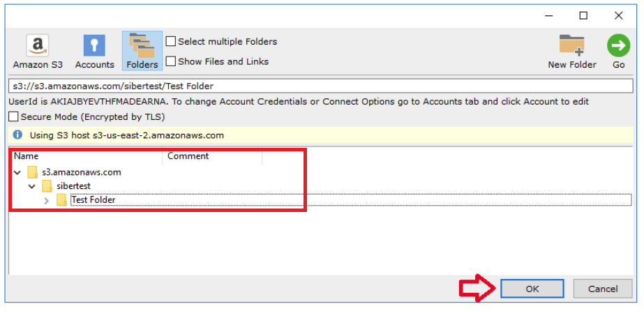644x311 pixels.
Task: Click the sibertest bucket folder icon
Action: click(47, 186)
